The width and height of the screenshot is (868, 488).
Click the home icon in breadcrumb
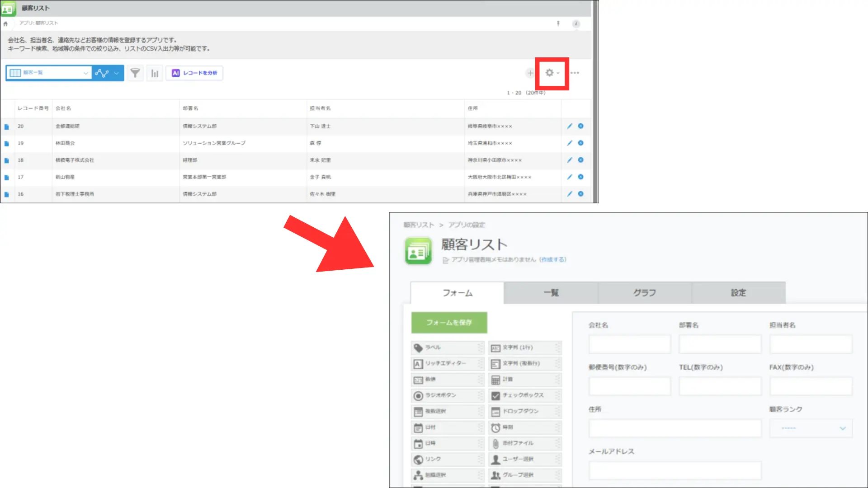(x=5, y=23)
